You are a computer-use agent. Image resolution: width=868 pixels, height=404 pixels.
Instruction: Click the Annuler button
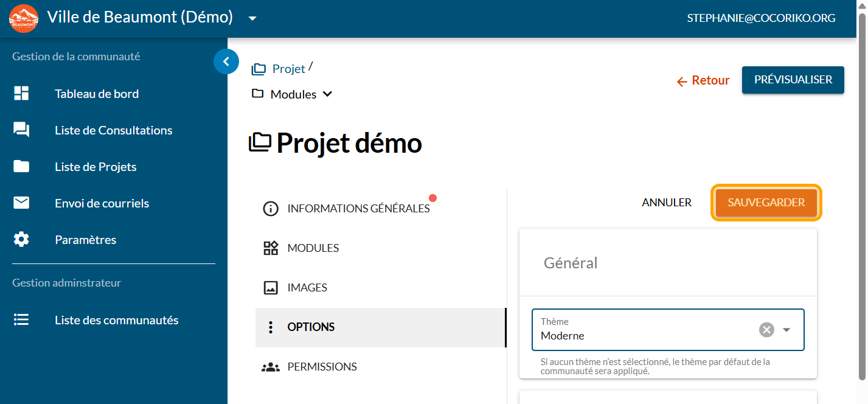[667, 203]
